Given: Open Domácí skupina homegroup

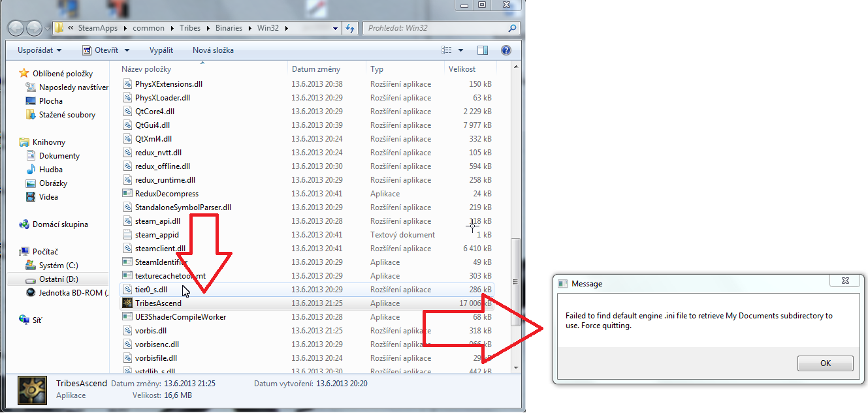Looking at the screenshot, I should tap(54, 224).
